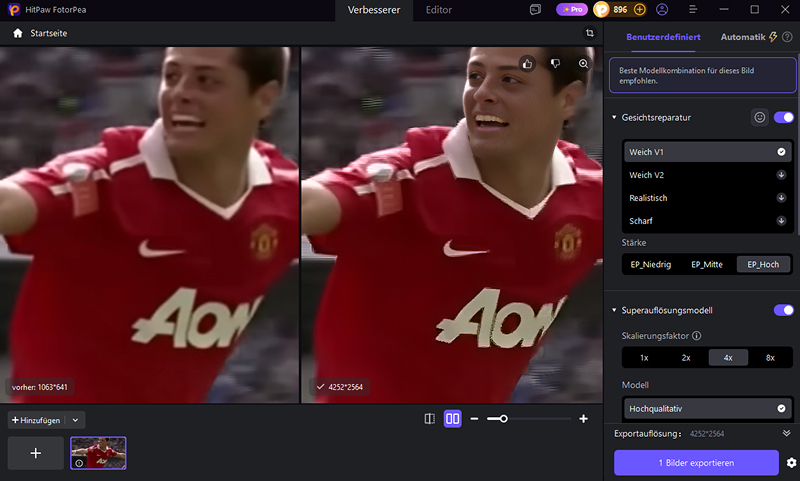Set Stärke to EP_Niedrig
800x481 pixels.
[651, 264]
